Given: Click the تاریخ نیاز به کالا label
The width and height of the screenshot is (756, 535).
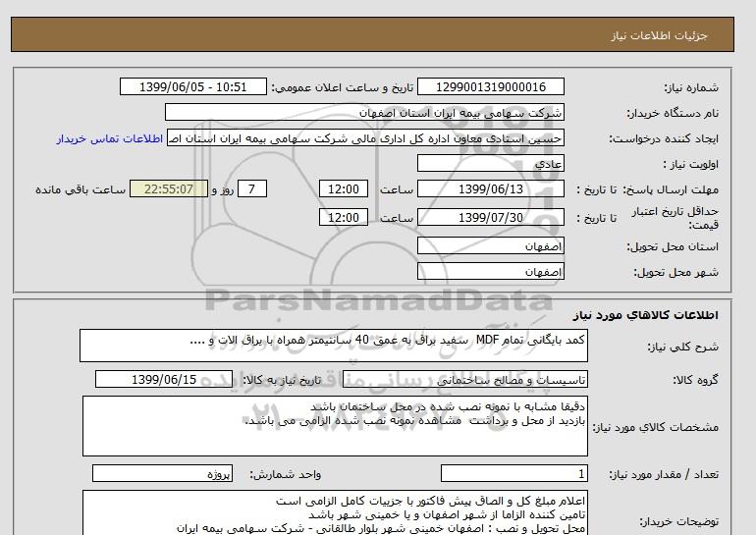Looking at the screenshot, I should point(282,380).
